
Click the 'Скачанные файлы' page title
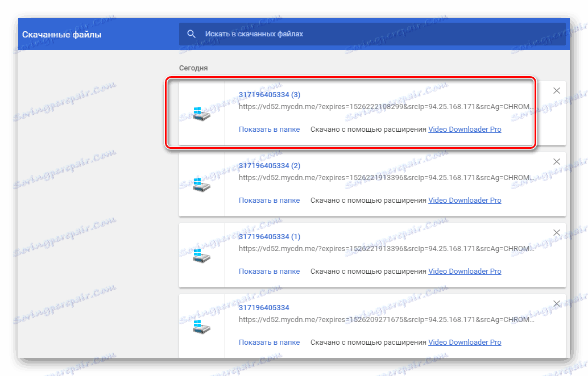click(x=62, y=35)
